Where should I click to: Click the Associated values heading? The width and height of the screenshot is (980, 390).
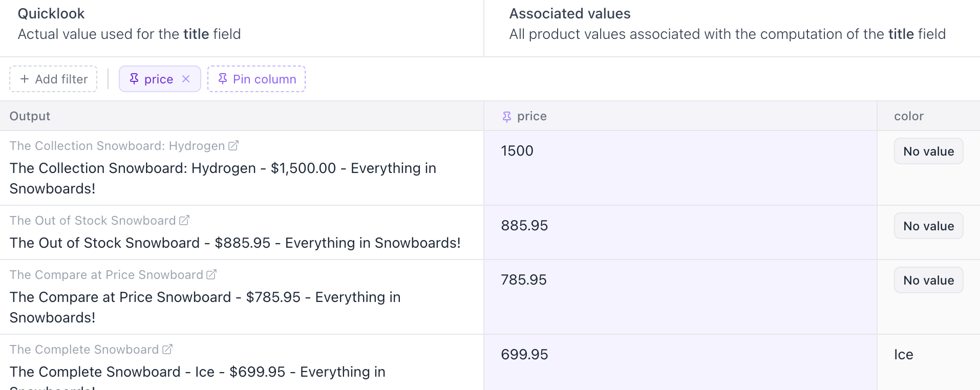569,13
